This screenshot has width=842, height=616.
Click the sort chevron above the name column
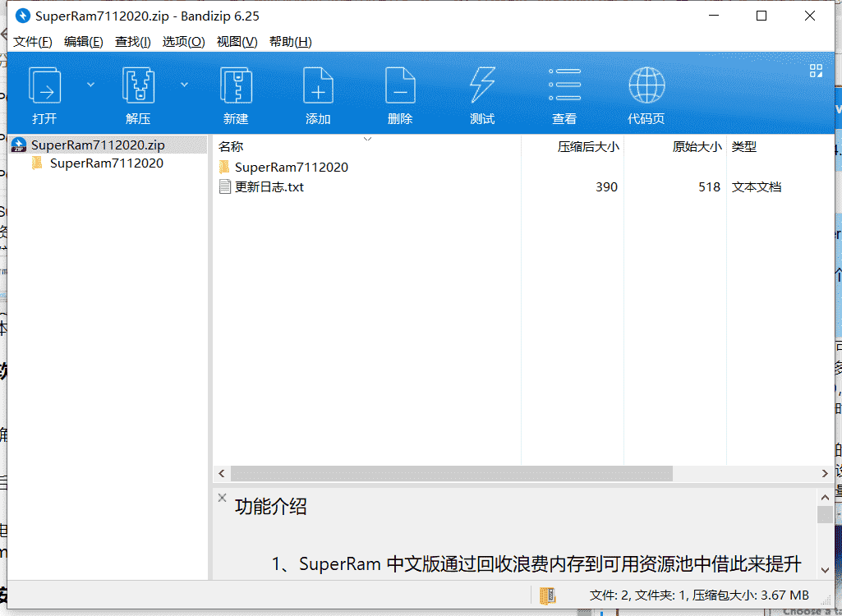pos(367,139)
